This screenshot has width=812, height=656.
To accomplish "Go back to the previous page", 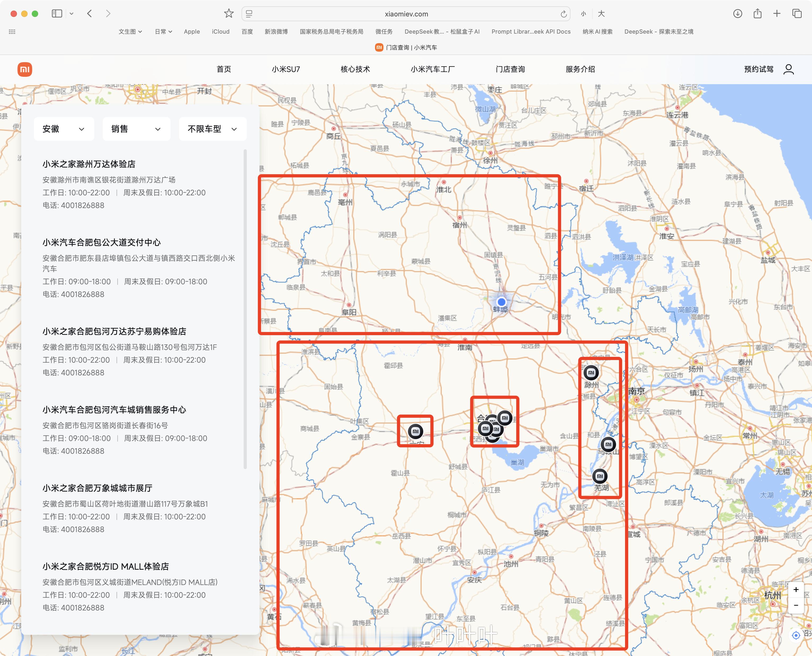I will point(90,14).
